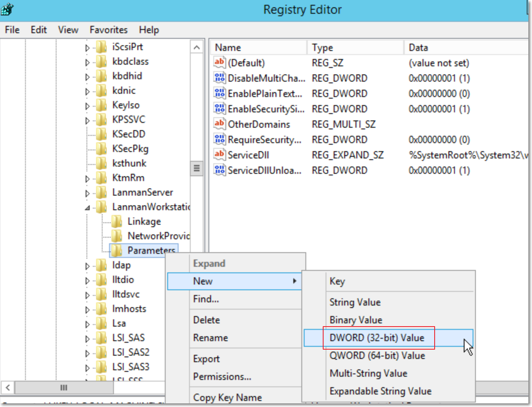Click the Linkage folder icon
532x407 pixels.
(x=117, y=221)
